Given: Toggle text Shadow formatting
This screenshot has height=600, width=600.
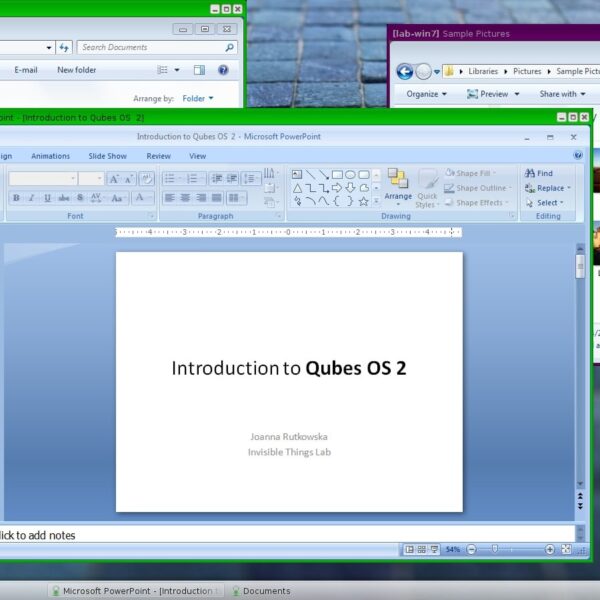Looking at the screenshot, I should 80,198.
